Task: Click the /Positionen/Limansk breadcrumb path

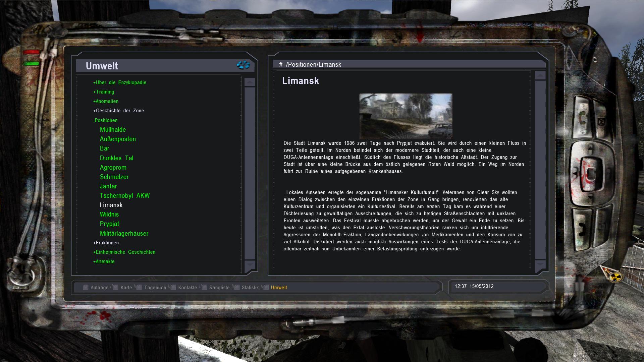Action: 313,65
